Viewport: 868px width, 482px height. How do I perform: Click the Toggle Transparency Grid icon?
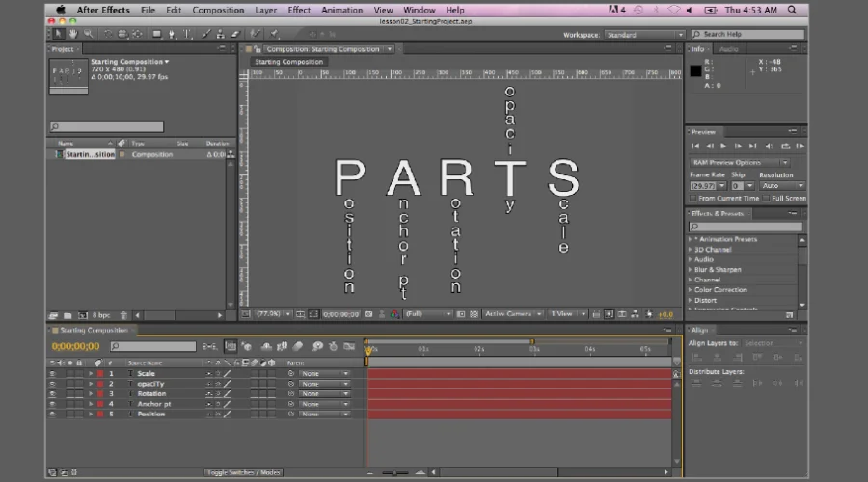coord(475,314)
